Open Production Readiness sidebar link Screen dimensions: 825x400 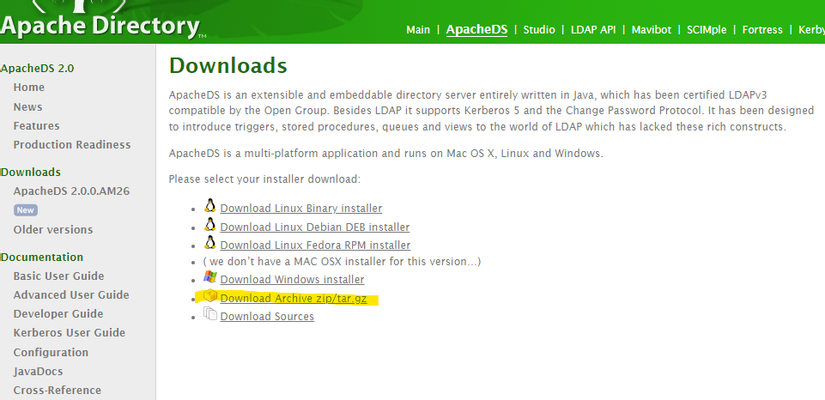[x=72, y=145]
